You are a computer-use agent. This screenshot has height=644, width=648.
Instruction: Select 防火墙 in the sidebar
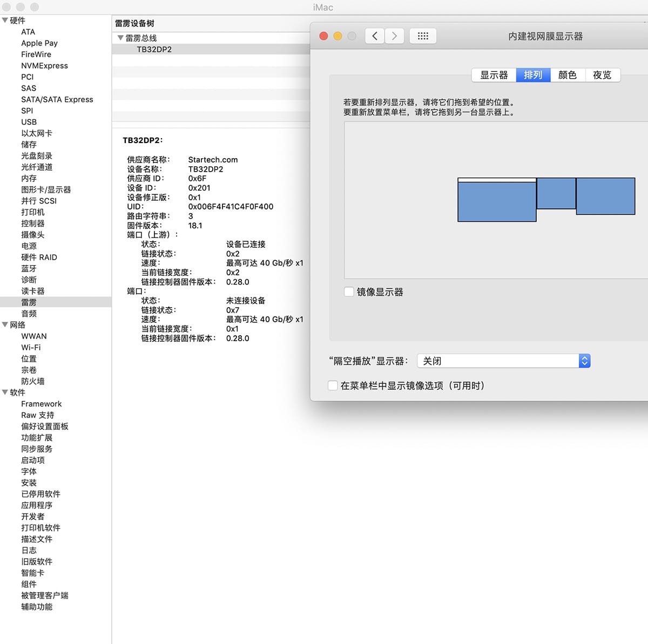pos(33,382)
